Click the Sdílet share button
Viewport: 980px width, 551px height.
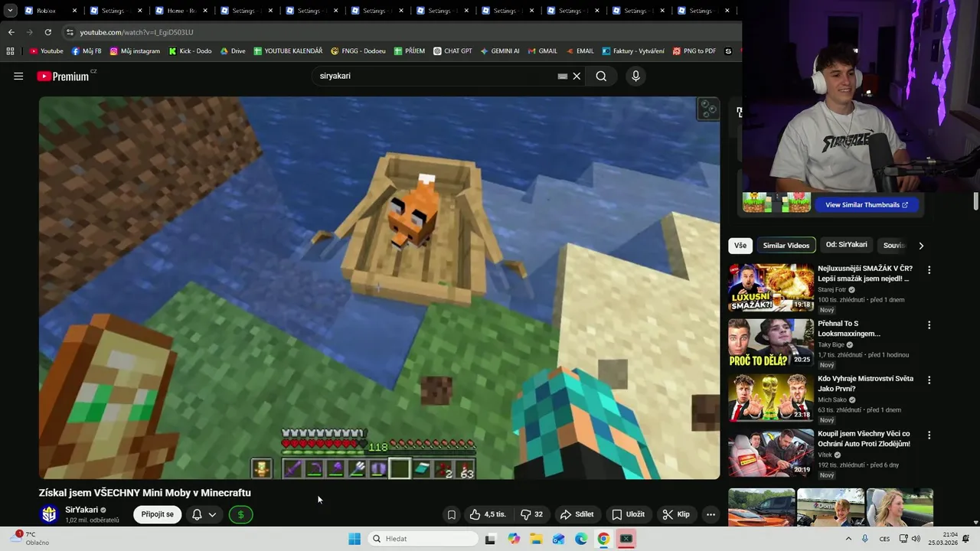coord(577,514)
